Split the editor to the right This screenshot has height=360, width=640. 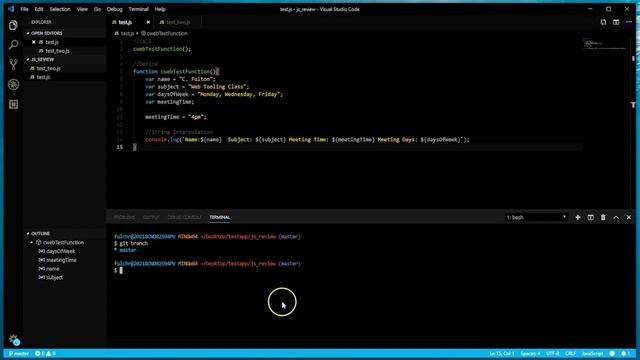[x=616, y=22]
